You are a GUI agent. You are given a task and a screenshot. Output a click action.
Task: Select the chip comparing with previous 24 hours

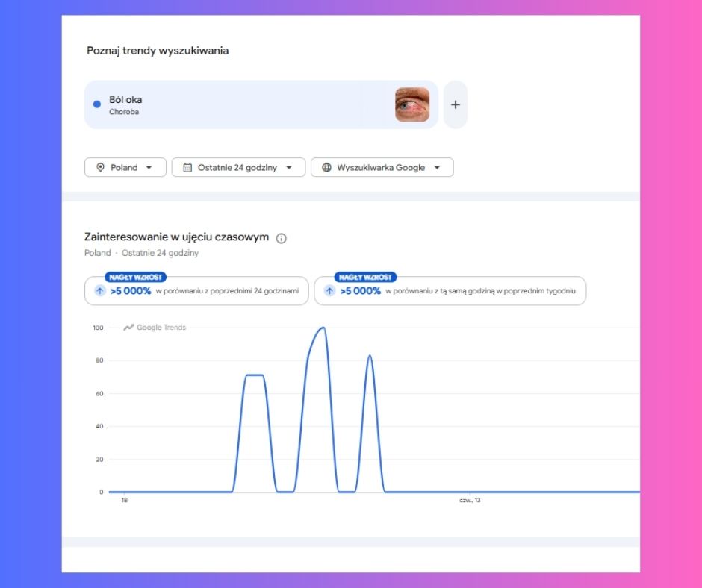[196, 291]
